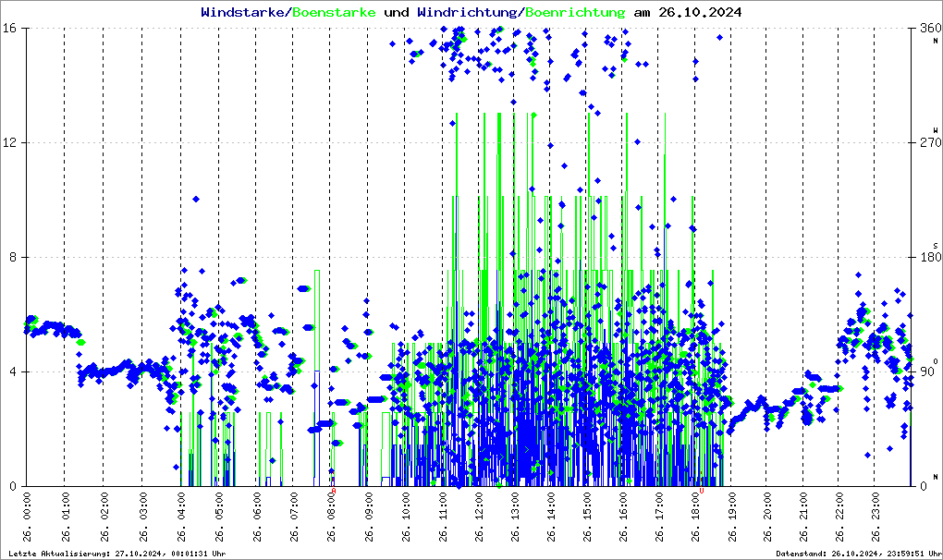Click the '26. 04:00' time axis label
943x560 pixels.
tap(181, 517)
